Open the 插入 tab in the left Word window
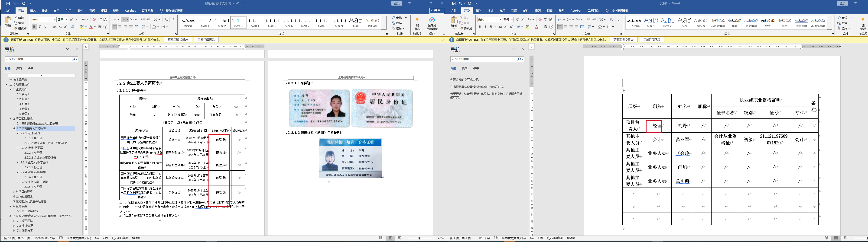The width and height of the screenshot is (868, 242). (x=33, y=11)
